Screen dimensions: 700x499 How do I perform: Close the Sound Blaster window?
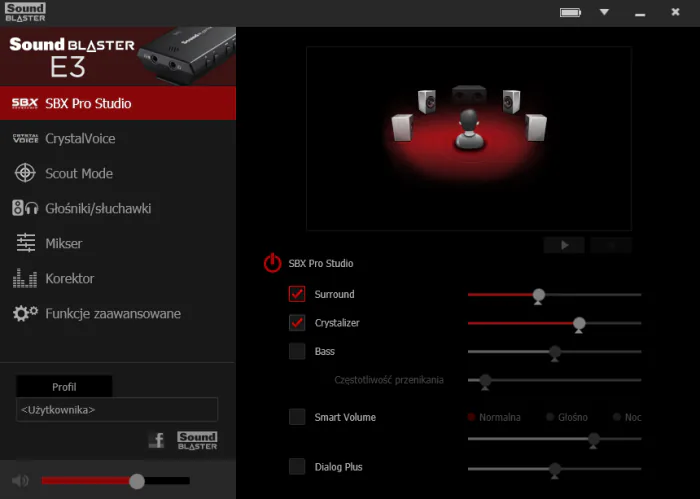coord(675,12)
